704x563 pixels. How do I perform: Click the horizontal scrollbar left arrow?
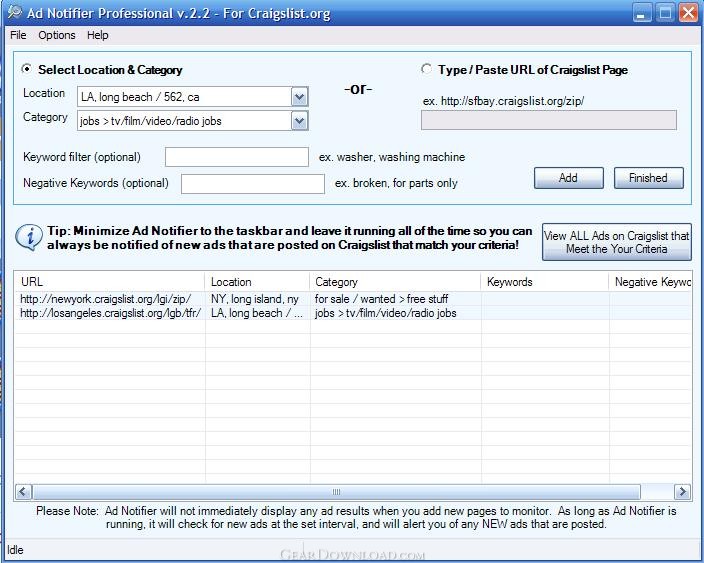[23, 492]
